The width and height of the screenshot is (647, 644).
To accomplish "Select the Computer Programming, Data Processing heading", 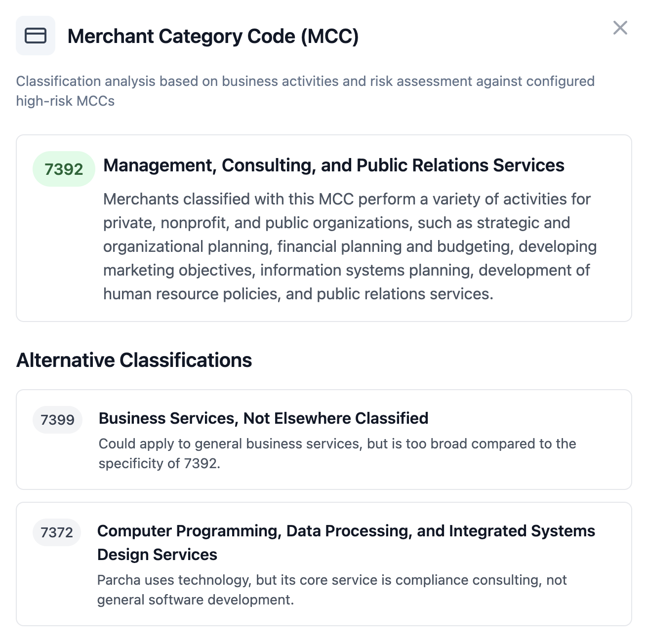I will [346, 542].
